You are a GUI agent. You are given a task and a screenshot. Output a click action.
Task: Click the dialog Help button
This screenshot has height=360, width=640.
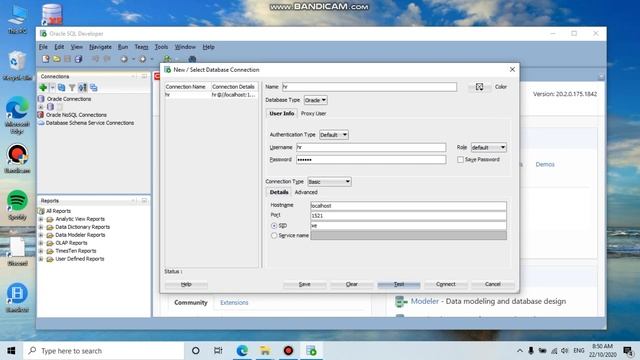[186, 284]
